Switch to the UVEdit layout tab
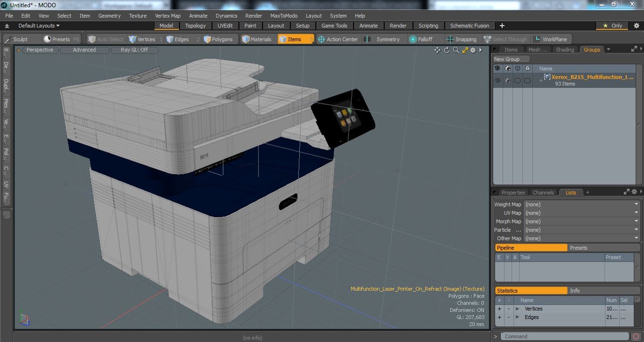644x342 pixels. coord(225,25)
